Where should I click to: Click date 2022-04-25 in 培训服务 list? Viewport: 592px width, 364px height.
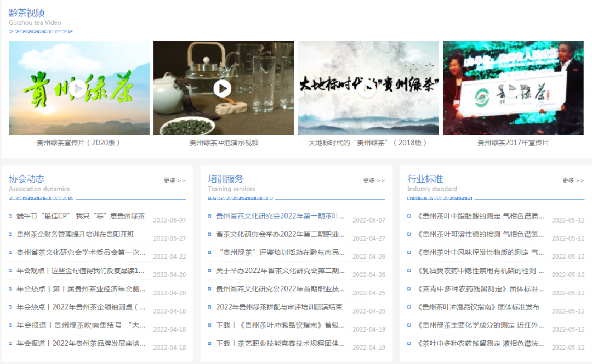tap(369, 293)
